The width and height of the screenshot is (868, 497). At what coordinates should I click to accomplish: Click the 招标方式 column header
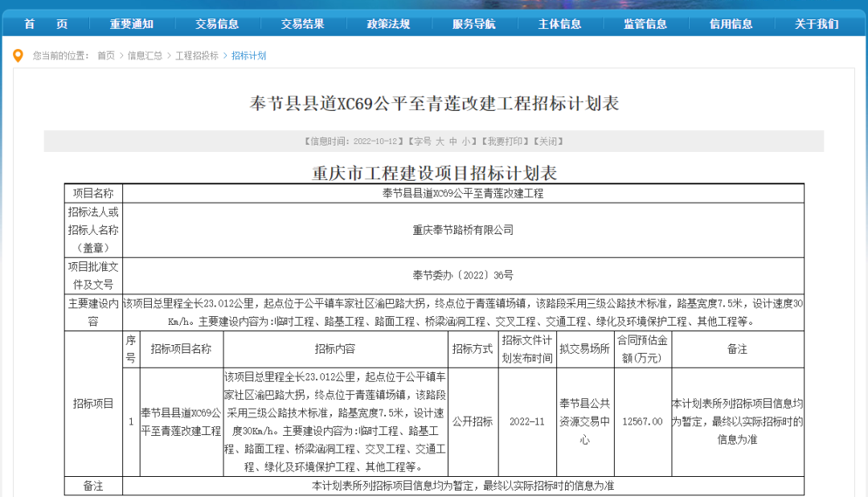coord(473,349)
